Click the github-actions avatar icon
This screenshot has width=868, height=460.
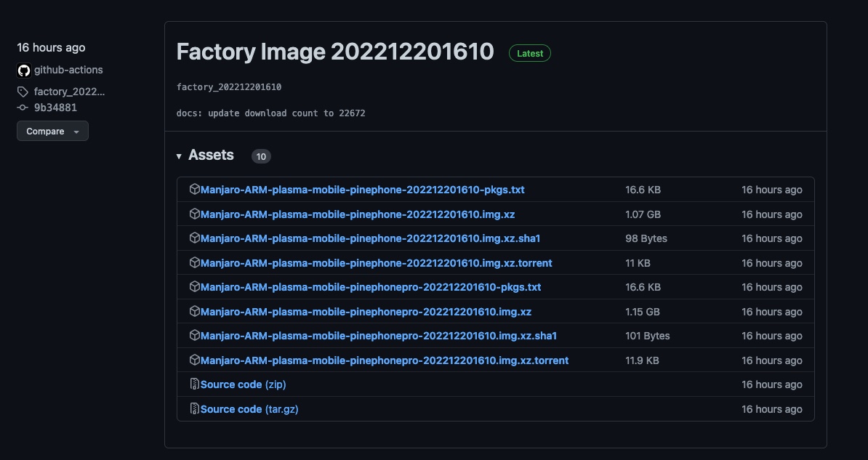[24, 70]
